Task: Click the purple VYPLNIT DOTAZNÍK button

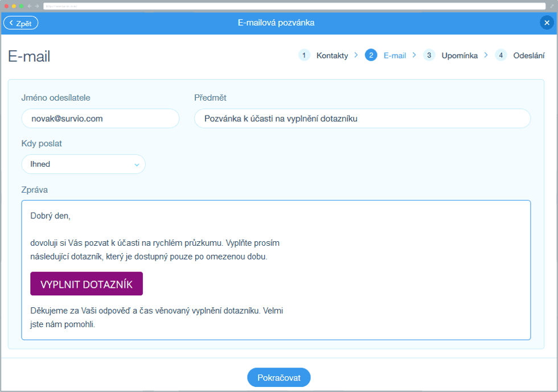Action: (87, 284)
